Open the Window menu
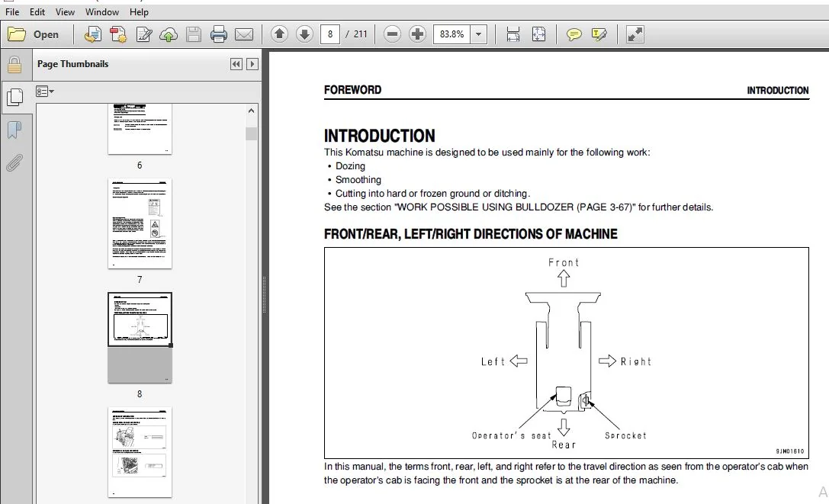 pos(102,11)
